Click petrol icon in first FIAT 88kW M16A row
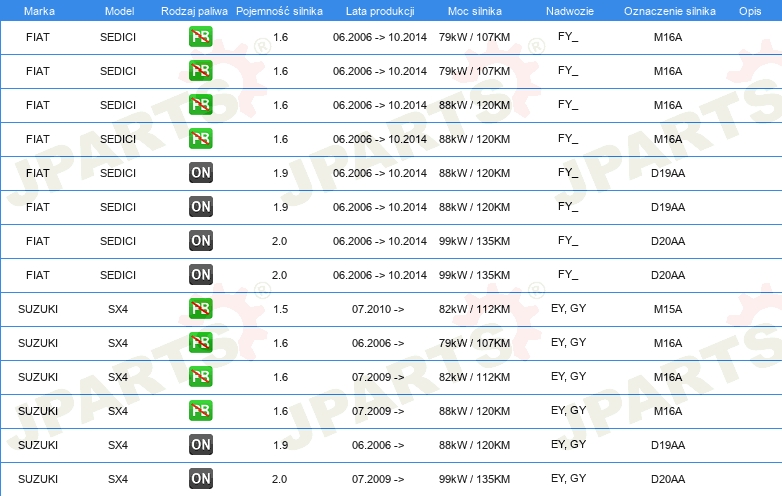This screenshot has height=496, width=782. pyautogui.click(x=200, y=104)
